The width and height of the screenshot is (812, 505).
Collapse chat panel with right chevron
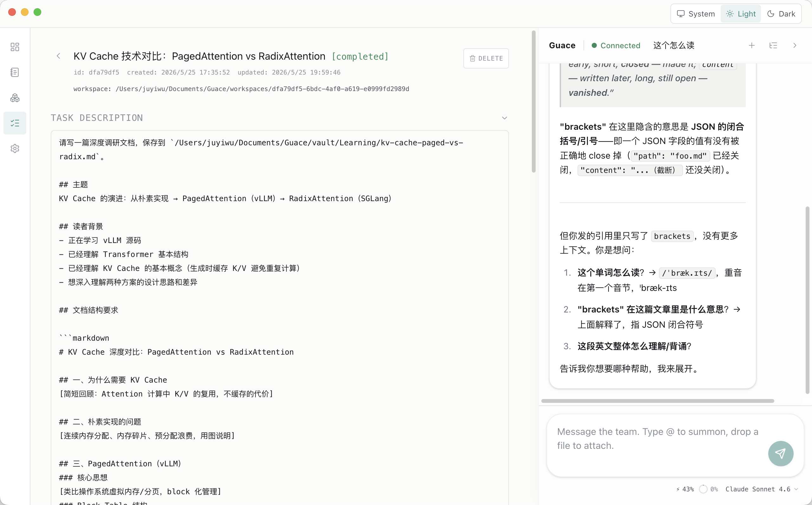(794, 45)
